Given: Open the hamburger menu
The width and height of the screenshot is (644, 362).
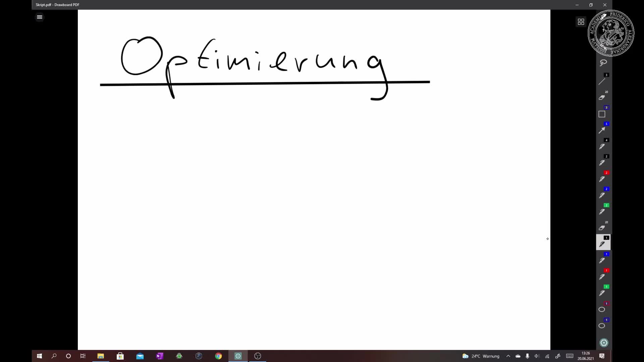Looking at the screenshot, I should pos(39,17).
